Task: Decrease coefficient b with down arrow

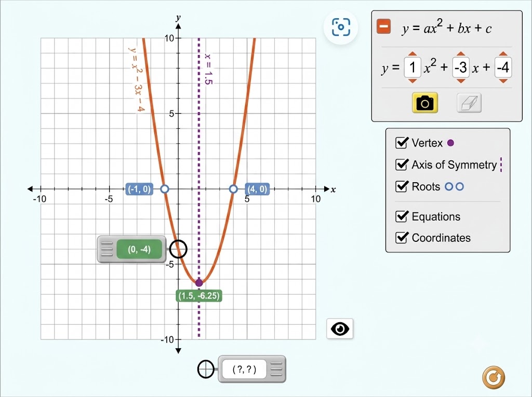Action: 461,81
